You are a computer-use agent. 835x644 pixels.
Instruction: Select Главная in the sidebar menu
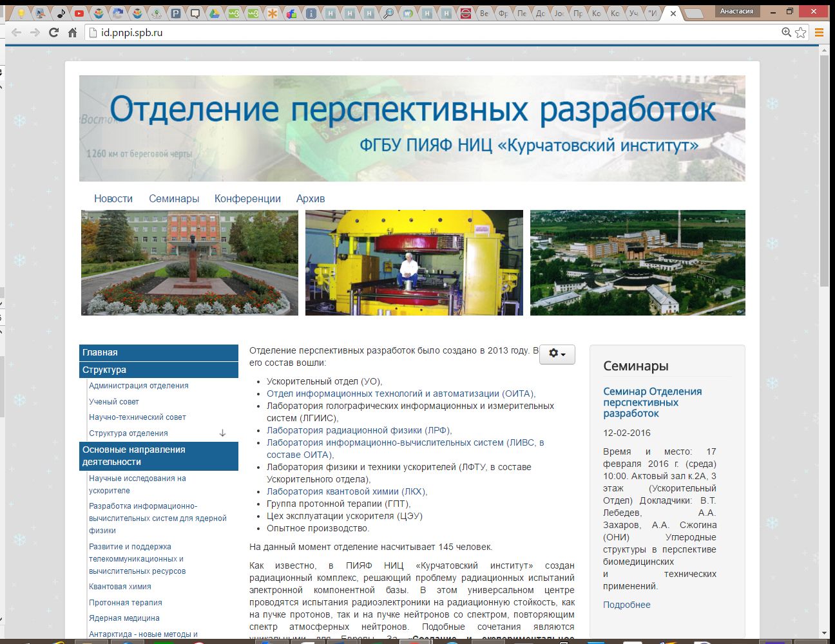pos(158,352)
